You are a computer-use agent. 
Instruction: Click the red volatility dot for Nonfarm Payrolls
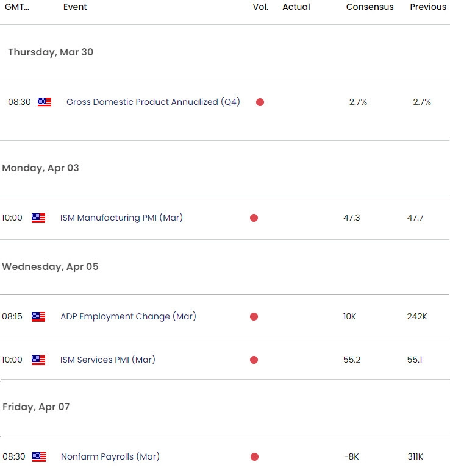click(254, 457)
